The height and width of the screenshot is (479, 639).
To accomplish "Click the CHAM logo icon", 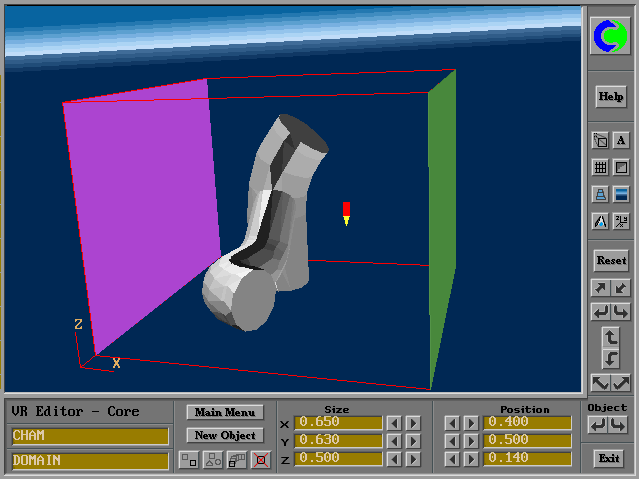I will pos(611,37).
